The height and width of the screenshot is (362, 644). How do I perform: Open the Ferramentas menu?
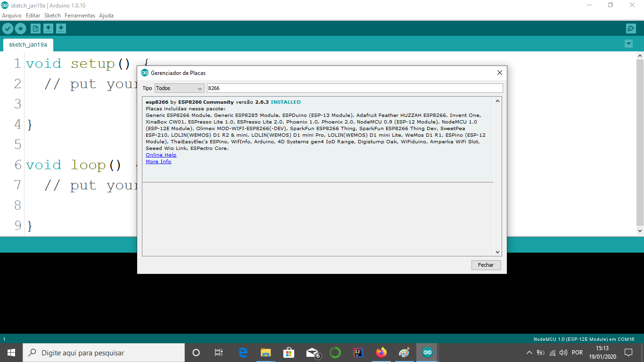click(80, 16)
